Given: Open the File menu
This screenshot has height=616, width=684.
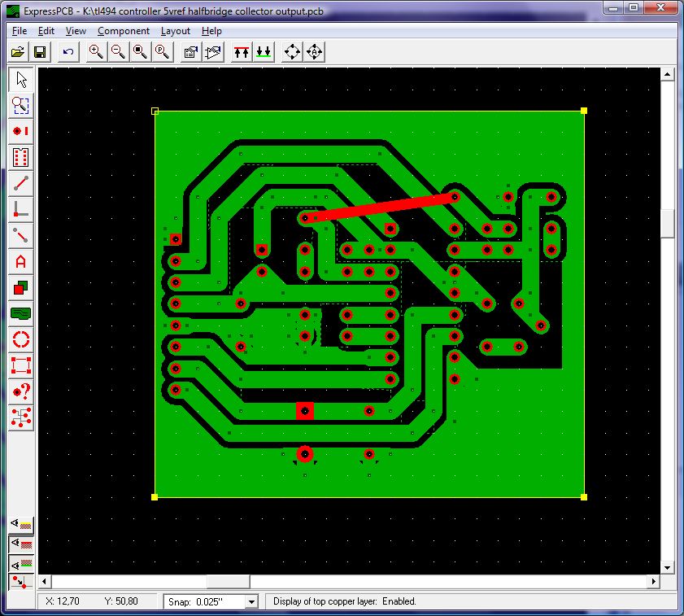Looking at the screenshot, I should click(20, 31).
